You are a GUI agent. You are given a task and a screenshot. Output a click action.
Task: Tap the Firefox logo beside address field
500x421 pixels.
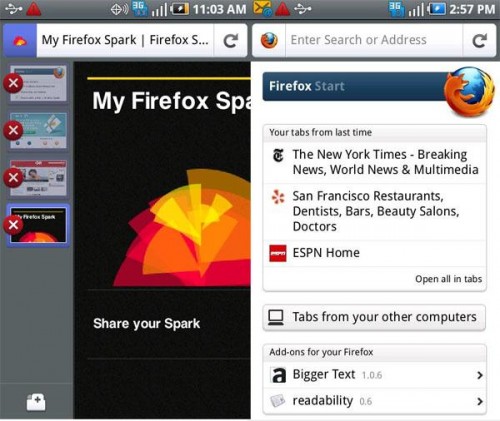269,40
